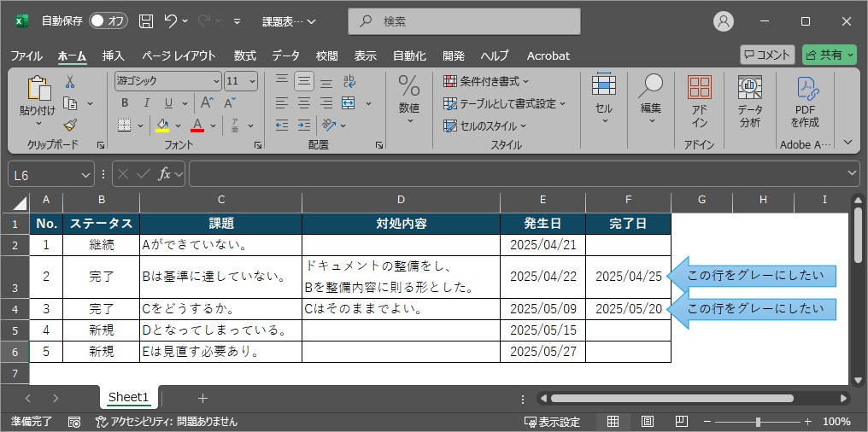Screen dimensions: 868x432
Task: Open the データ分析 tool
Action: click(749, 102)
